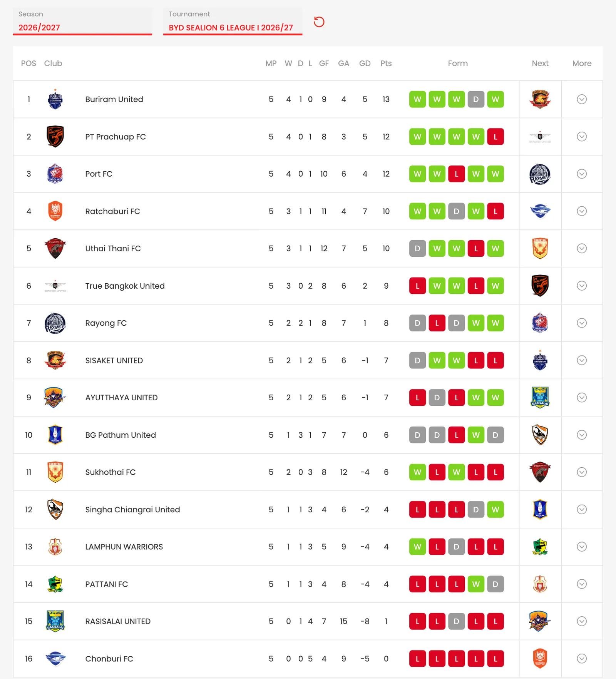Click the Form column header
This screenshot has height=679, width=616.
(x=457, y=64)
